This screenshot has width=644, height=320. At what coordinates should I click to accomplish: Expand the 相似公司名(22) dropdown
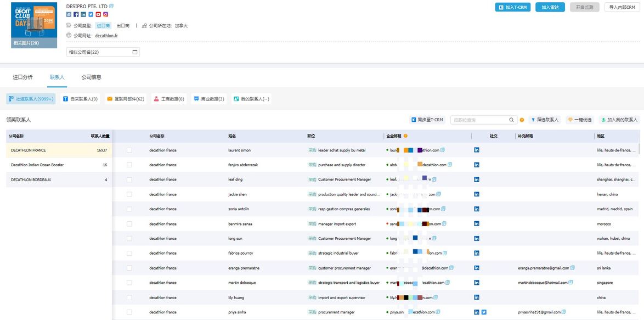click(x=103, y=52)
